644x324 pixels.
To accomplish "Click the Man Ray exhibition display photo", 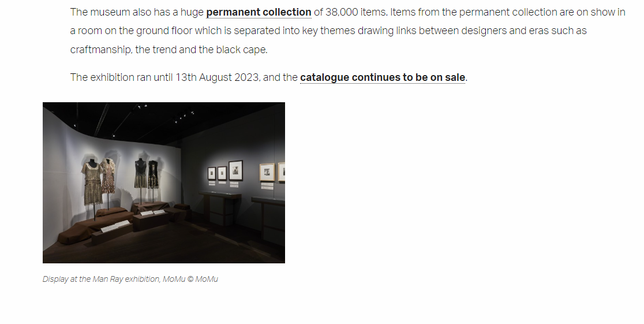I will tap(163, 183).
